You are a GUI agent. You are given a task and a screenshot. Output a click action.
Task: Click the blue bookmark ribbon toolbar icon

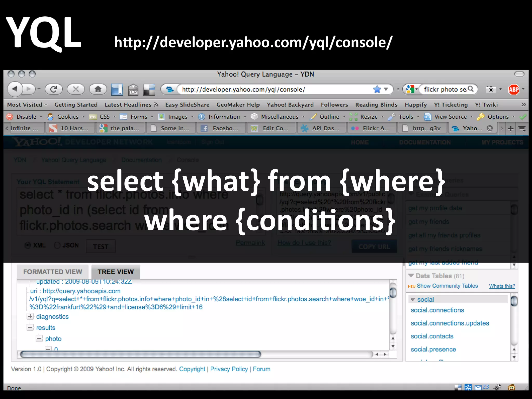[117, 90]
